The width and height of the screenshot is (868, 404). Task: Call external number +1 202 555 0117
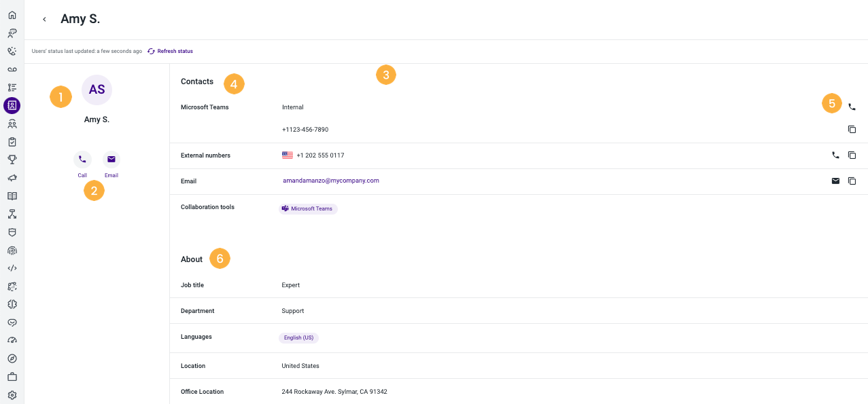pyautogui.click(x=835, y=155)
